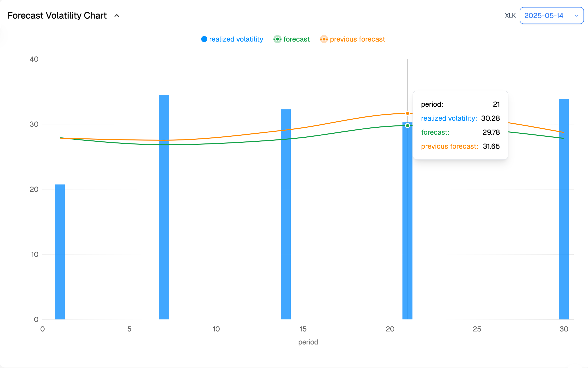Image resolution: width=588 pixels, height=368 pixels.
Task: Click the period axis title label
Action: 308,342
